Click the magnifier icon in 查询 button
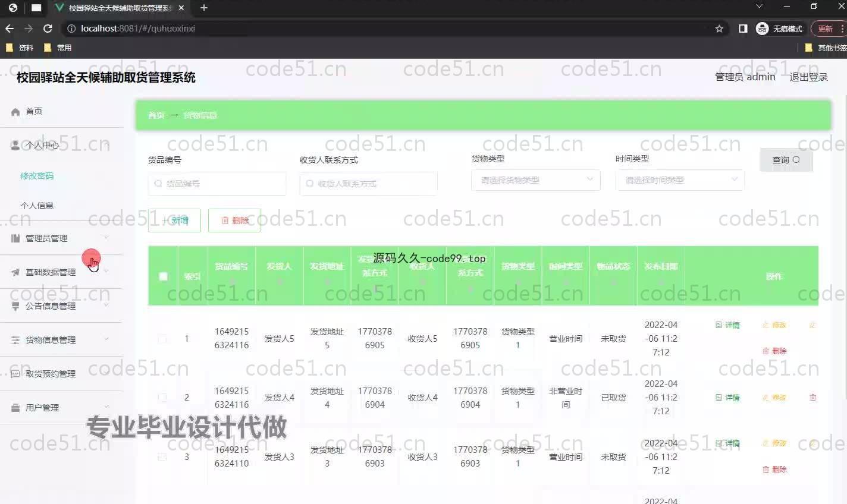The image size is (847, 504). 796,160
